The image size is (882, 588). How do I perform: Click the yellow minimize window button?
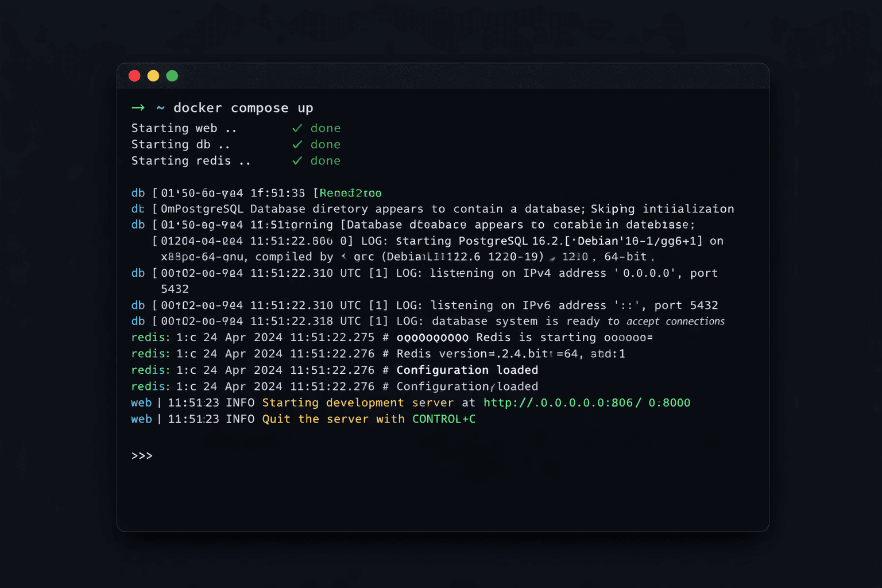point(153,76)
